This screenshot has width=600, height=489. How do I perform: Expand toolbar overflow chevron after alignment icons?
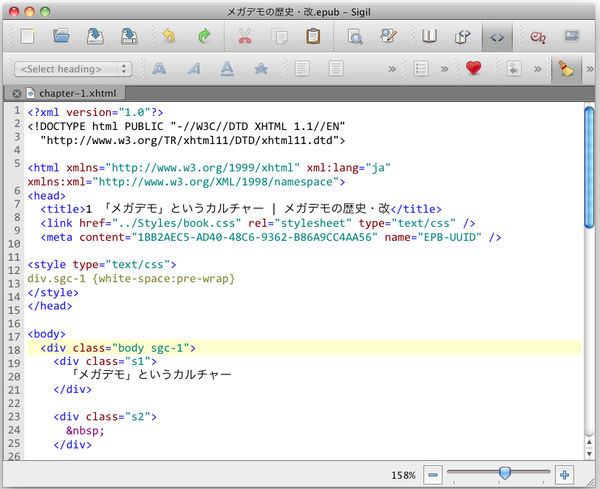(393, 69)
